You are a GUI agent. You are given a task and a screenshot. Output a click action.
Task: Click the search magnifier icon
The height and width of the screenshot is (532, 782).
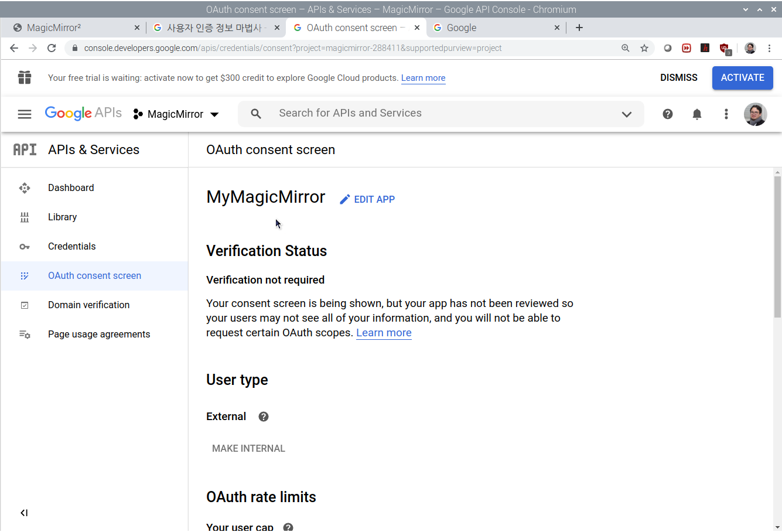click(x=256, y=114)
